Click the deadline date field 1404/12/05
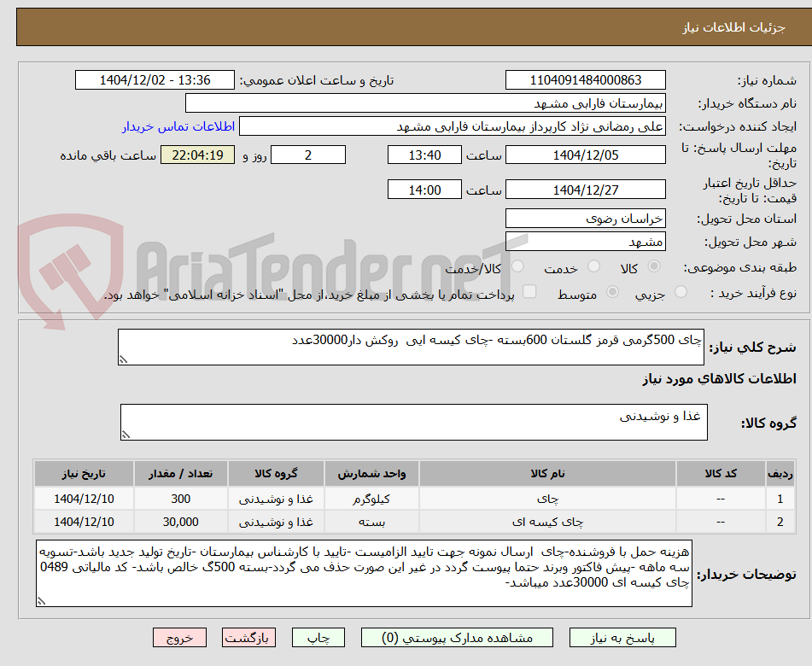Viewport: 812px width, 666px height. tap(585, 155)
